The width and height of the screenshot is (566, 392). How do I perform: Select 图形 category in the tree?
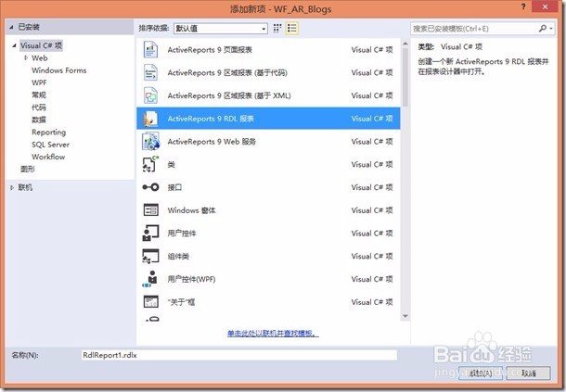coord(28,169)
